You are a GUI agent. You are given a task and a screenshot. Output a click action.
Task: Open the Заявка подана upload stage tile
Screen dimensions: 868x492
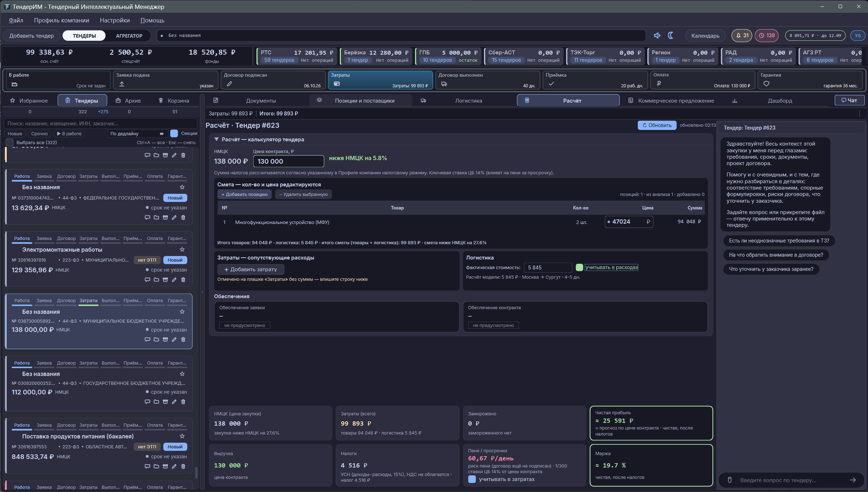point(165,80)
